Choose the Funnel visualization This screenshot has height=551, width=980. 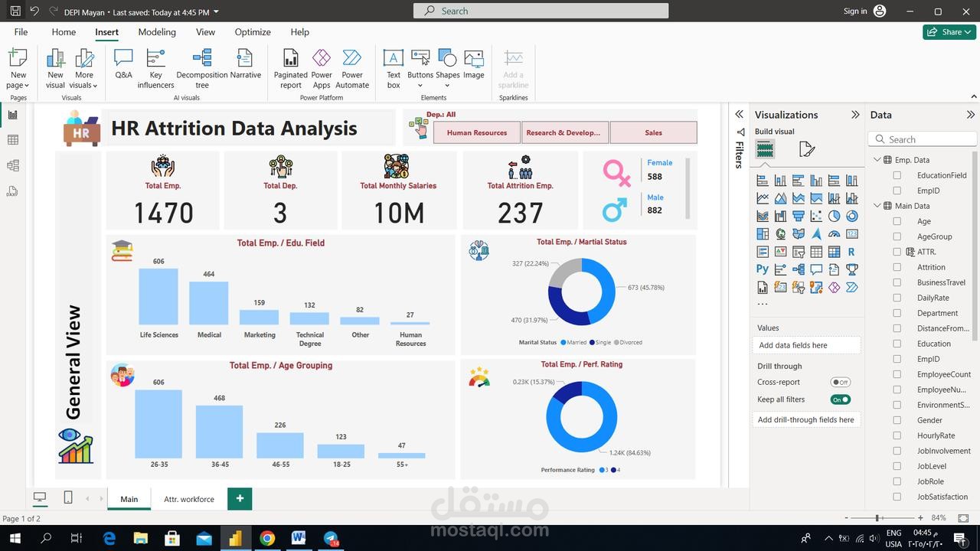[x=799, y=216]
